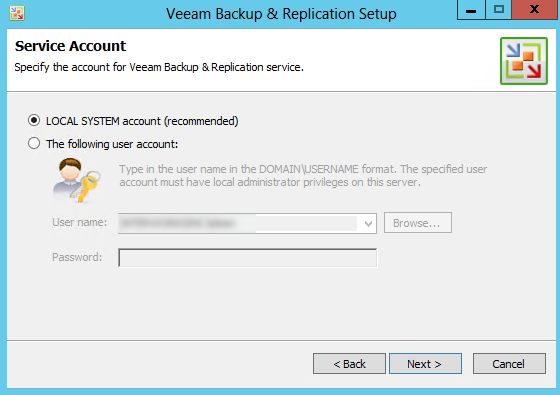
Task: Click the Veeam app icon in the title bar
Action: click(17, 13)
